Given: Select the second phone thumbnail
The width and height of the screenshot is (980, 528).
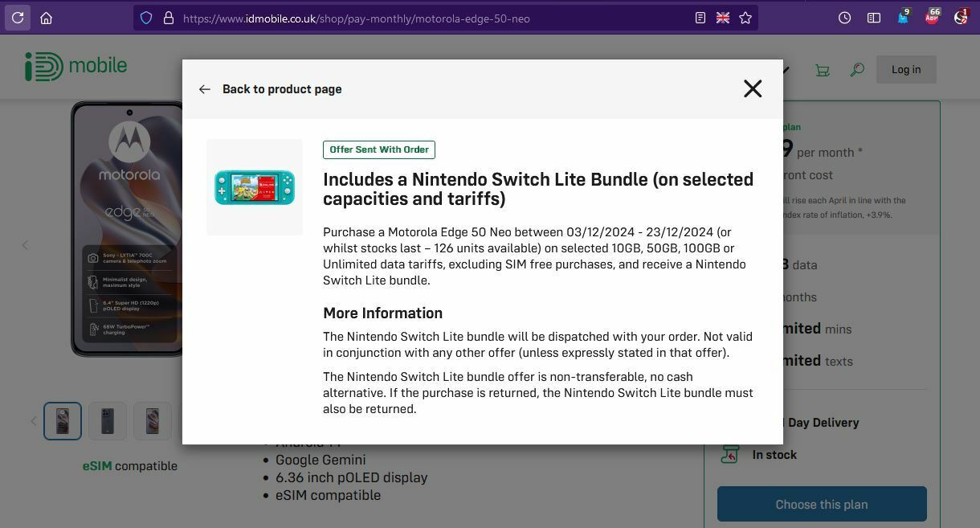Looking at the screenshot, I should pyautogui.click(x=108, y=421).
